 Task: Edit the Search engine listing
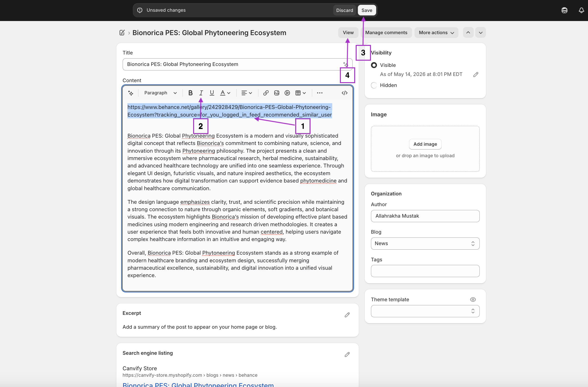(x=347, y=355)
